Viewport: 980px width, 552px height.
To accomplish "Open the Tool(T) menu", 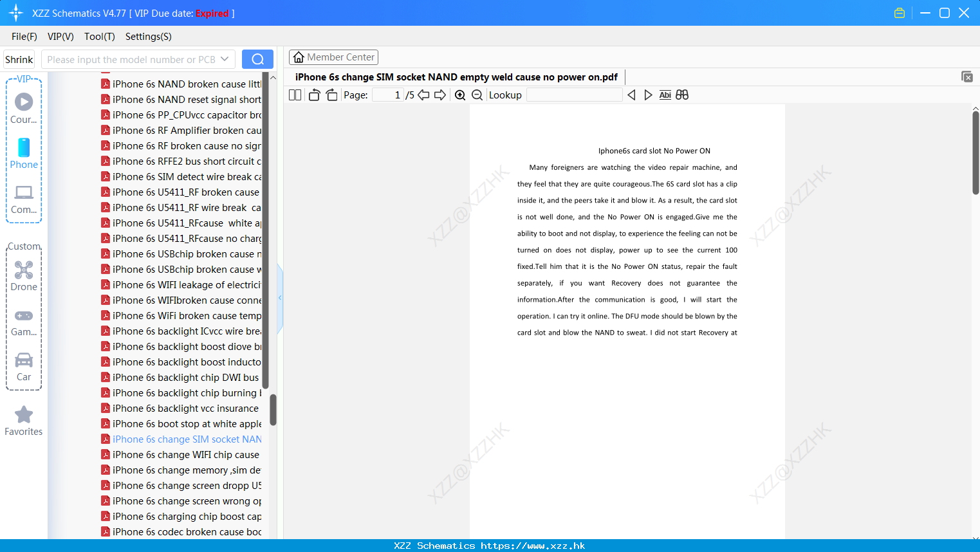I will point(100,37).
